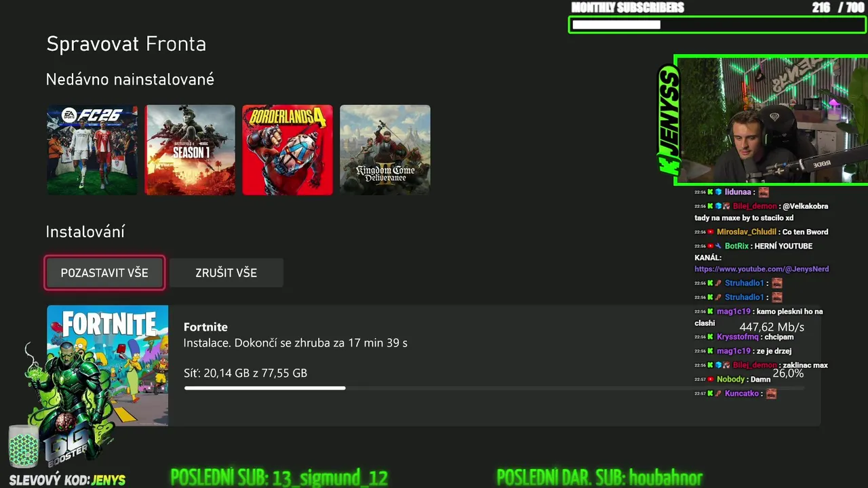The width and height of the screenshot is (868, 488).
Task: Click the streamer webcam feed
Action: [x=773, y=120]
